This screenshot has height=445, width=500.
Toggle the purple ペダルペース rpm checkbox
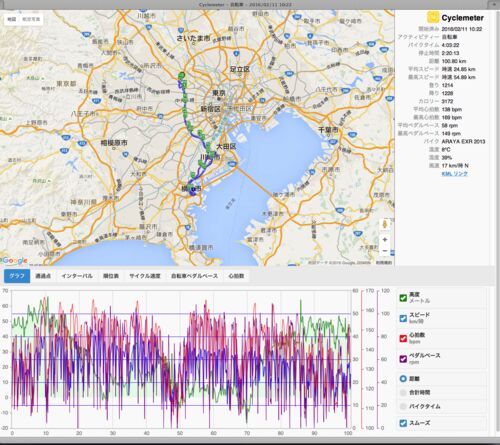tap(403, 359)
